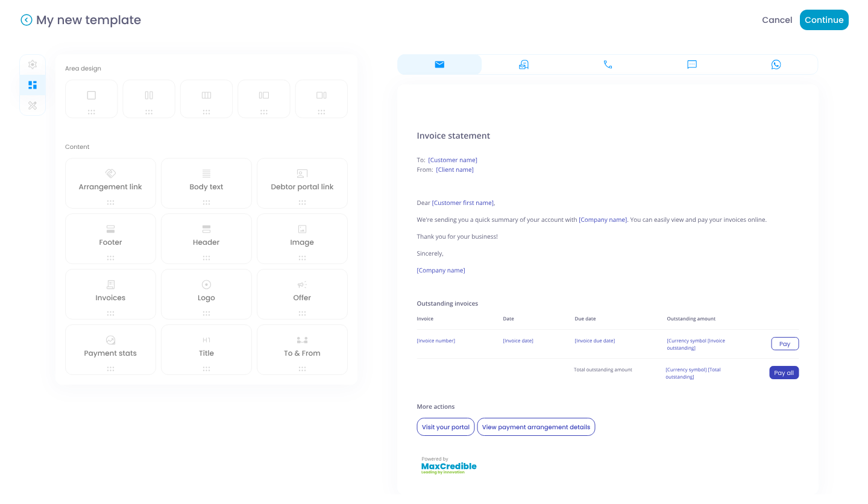The width and height of the screenshot is (868, 504).
Task: Click Cancel to discard the template
Action: [x=776, y=20]
